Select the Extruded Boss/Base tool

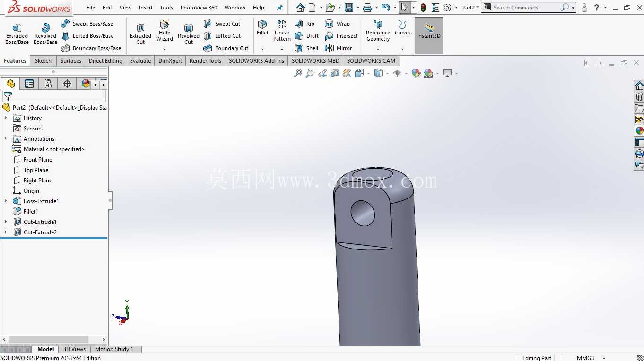(17, 34)
